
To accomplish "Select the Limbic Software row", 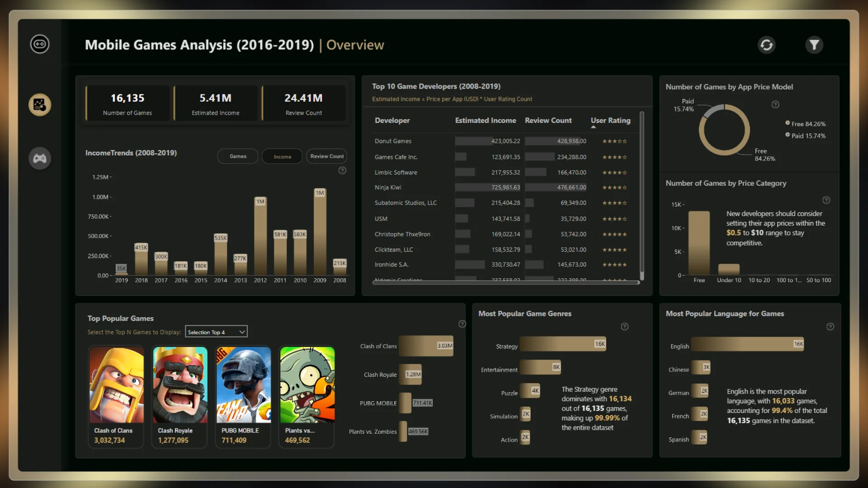I will 505,173.
